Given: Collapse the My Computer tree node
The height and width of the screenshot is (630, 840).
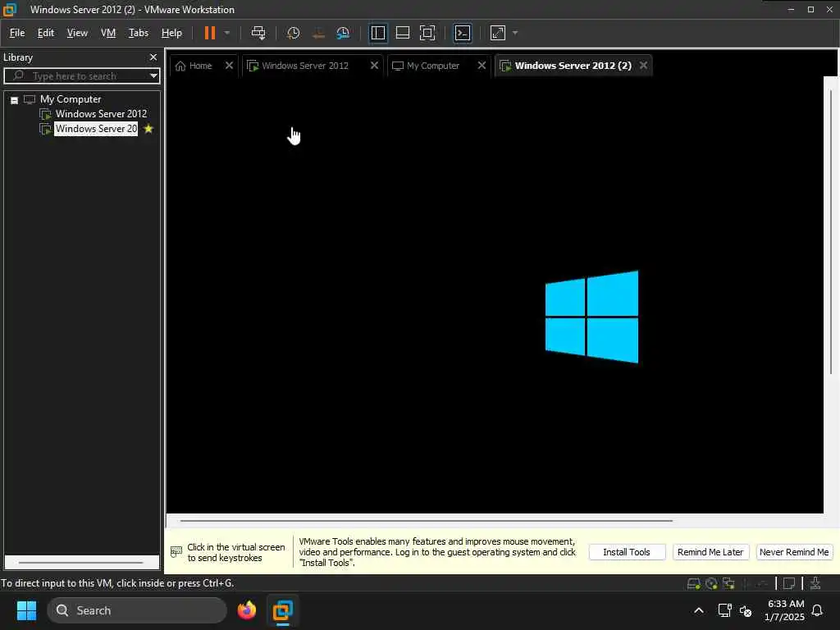Looking at the screenshot, I should (15, 99).
